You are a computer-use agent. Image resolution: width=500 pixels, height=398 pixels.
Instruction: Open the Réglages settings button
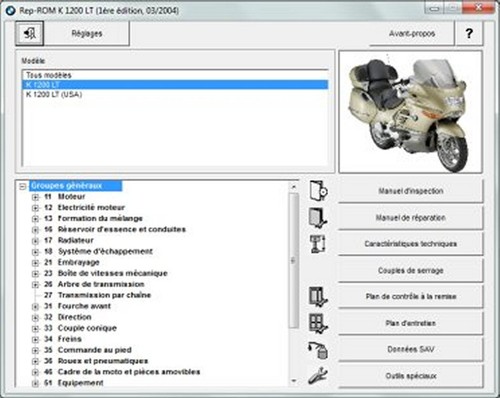pyautogui.click(x=87, y=33)
